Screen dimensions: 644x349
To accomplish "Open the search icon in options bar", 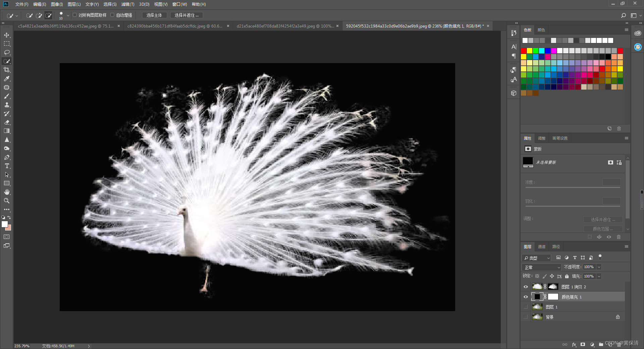I will (x=623, y=15).
